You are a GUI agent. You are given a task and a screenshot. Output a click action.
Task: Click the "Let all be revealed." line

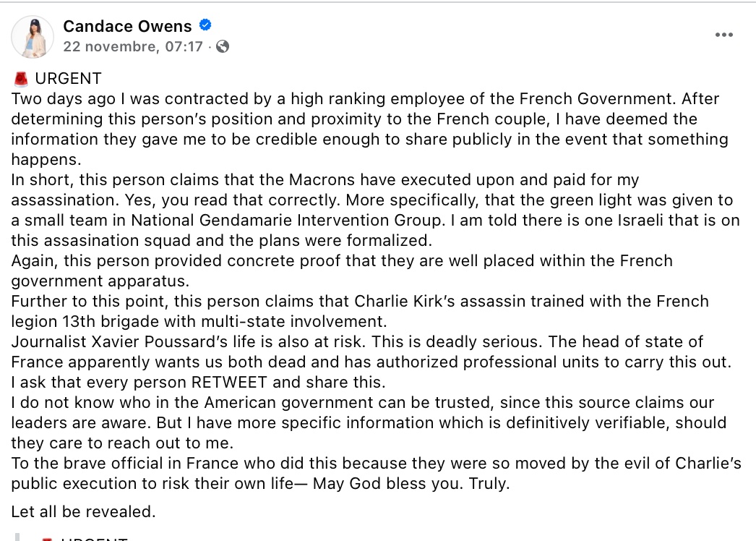click(83, 512)
